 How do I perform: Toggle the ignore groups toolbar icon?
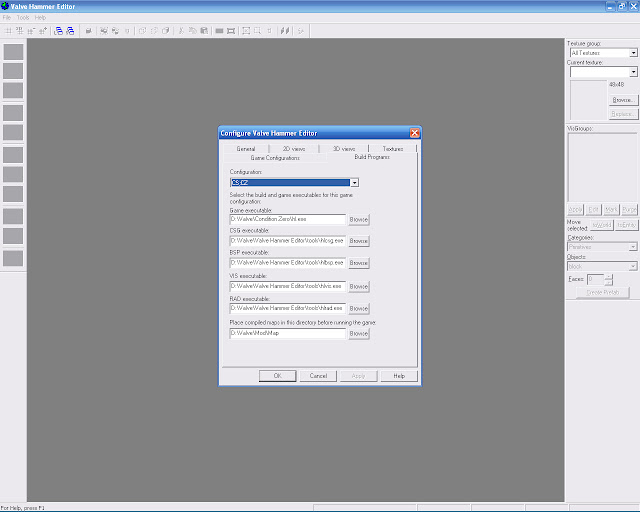[127, 31]
